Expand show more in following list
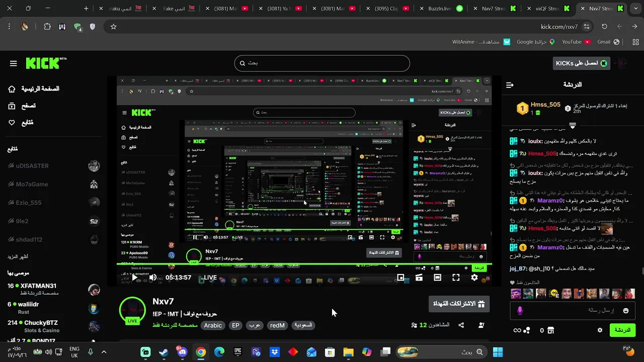The width and height of the screenshot is (644, 362). click(x=18, y=257)
